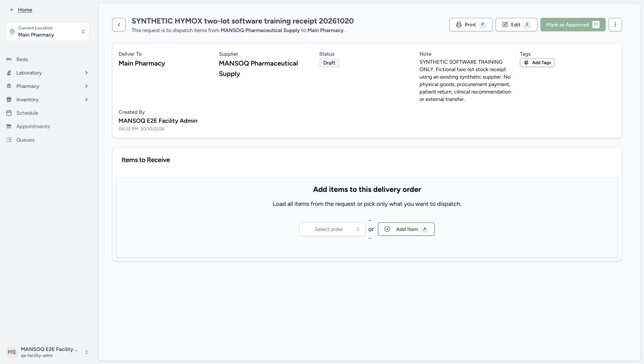Click the Print button
Viewport: 644px width, 364px height.
(x=471, y=25)
